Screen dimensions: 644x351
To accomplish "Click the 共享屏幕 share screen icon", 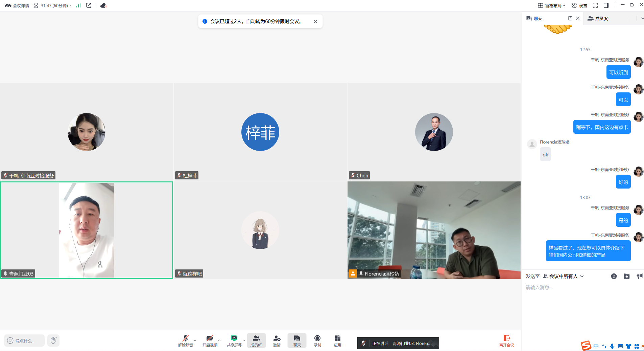I will coord(234,340).
